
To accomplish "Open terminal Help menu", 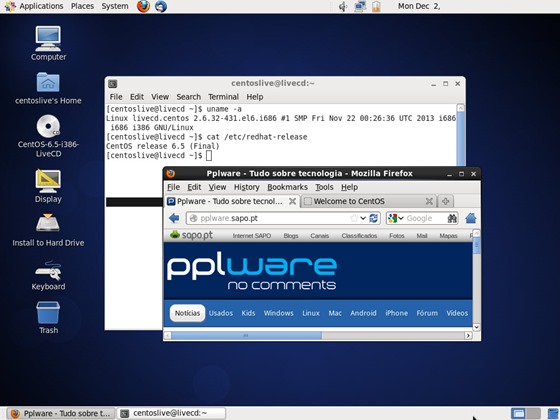I will (255, 97).
